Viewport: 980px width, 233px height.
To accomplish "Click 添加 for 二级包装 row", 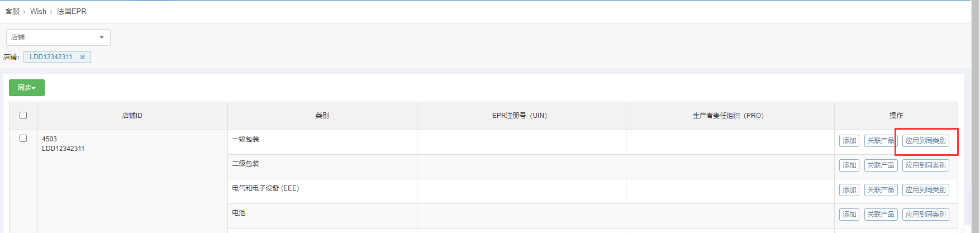I will (849, 165).
